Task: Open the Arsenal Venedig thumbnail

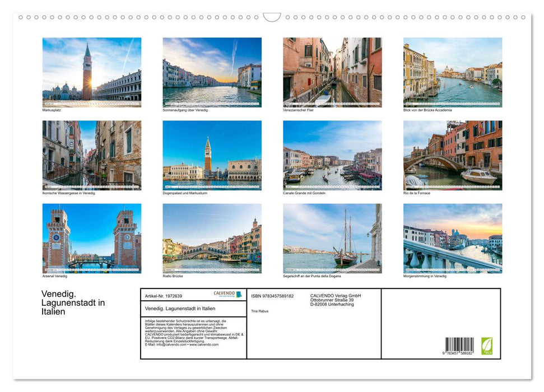Action: 91,239
